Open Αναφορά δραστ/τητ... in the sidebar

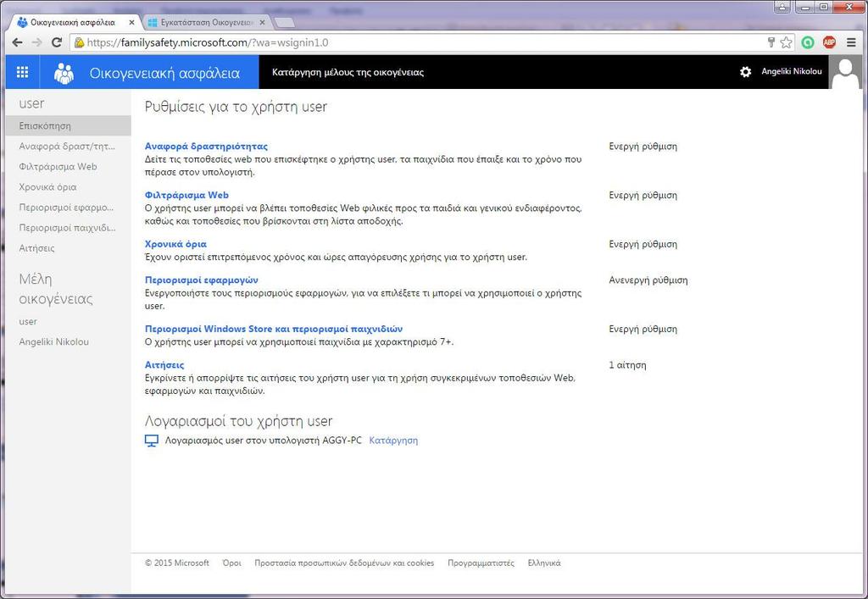tap(67, 146)
